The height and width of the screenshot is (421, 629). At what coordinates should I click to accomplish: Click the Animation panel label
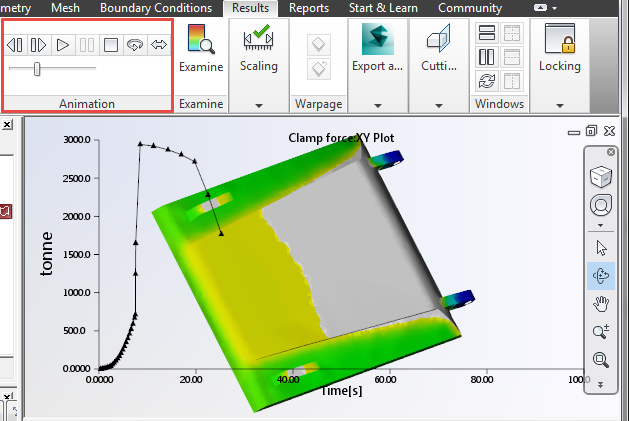click(x=87, y=104)
